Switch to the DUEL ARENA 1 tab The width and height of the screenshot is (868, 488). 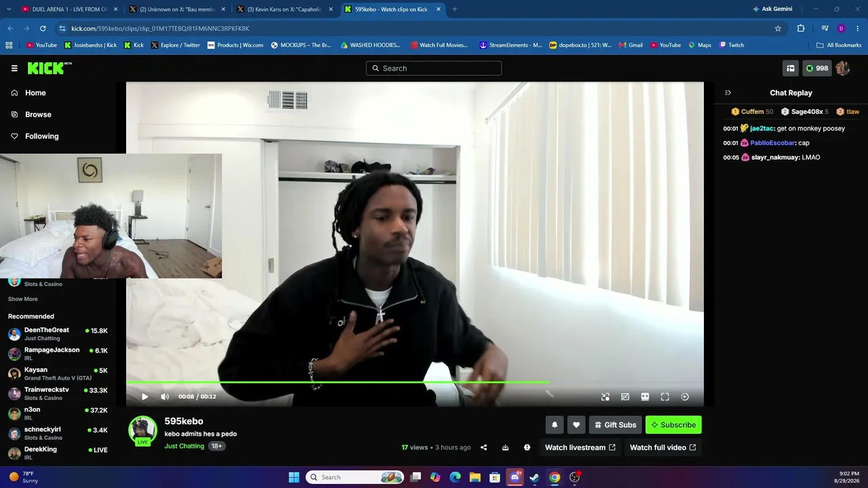tap(70, 9)
